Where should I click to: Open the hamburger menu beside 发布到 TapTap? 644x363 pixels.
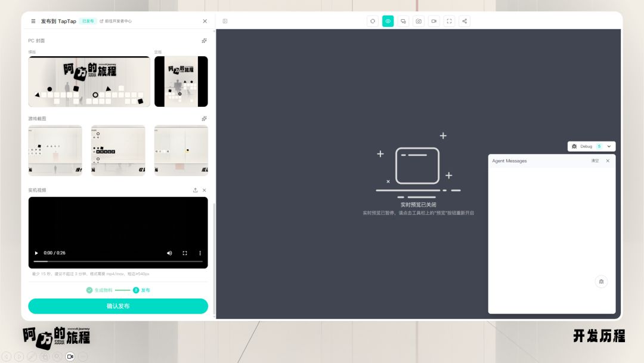[x=33, y=21]
